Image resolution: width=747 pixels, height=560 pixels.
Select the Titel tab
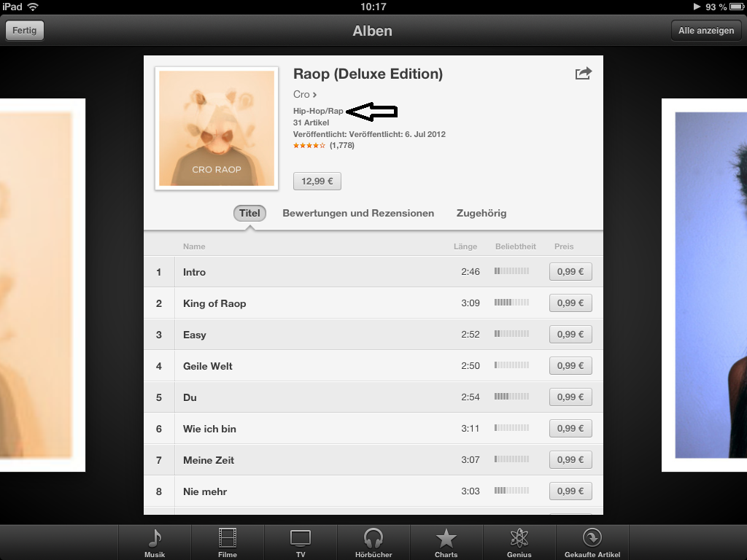pos(249,213)
